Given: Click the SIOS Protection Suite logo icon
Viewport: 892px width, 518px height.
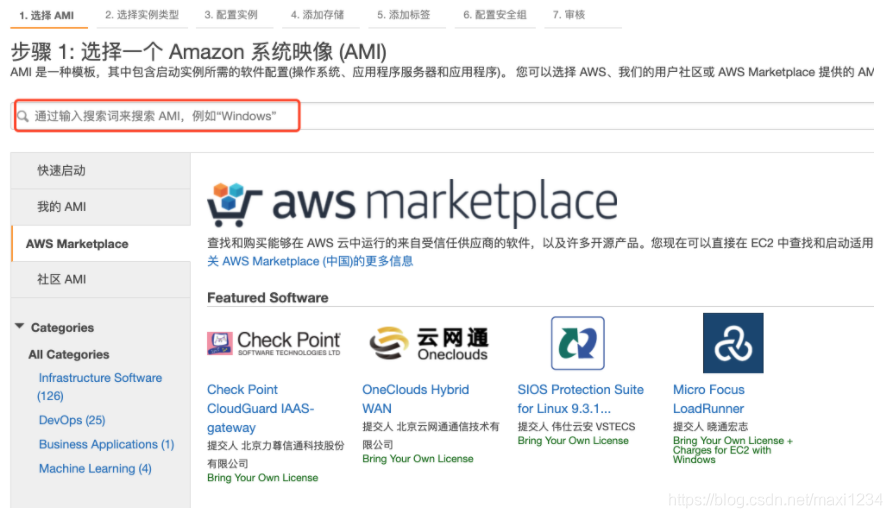Looking at the screenshot, I should click(x=577, y=343).
